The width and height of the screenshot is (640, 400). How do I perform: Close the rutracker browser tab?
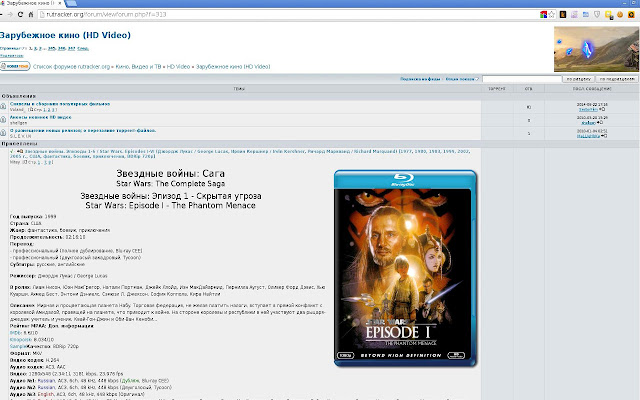(x=60, y=3)
